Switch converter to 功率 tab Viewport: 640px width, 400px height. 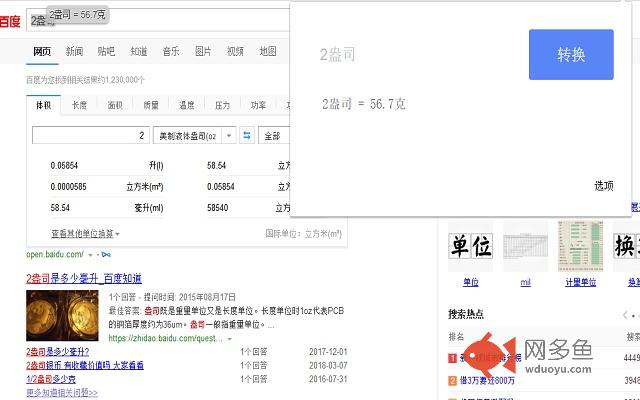(x=258, y=105)
